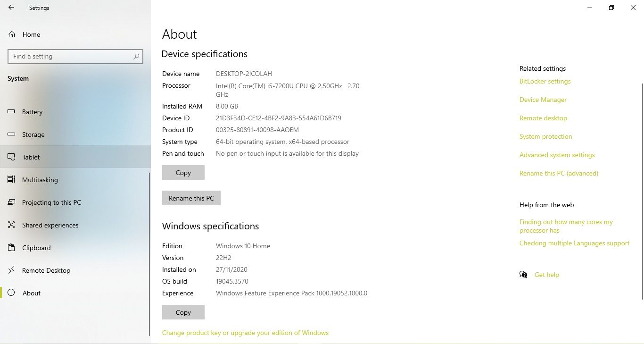Click the Multitasking icon

coord(12,180)
